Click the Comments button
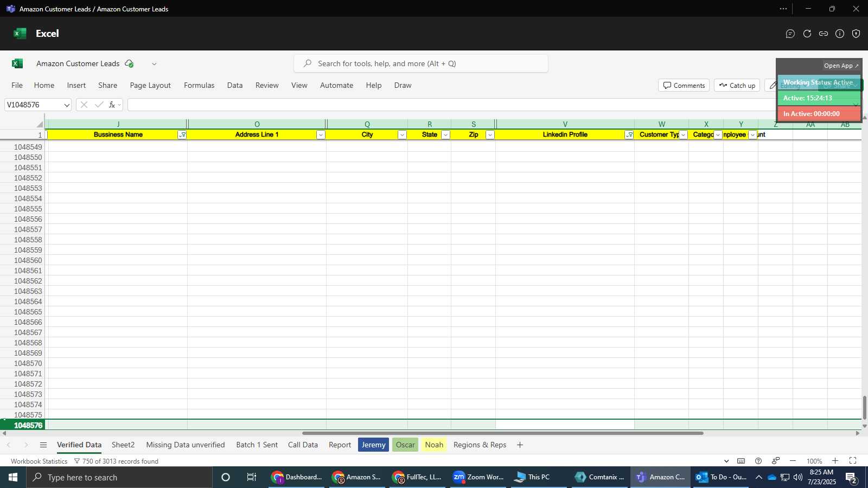The image size is (868, 488). coord(684,86)
